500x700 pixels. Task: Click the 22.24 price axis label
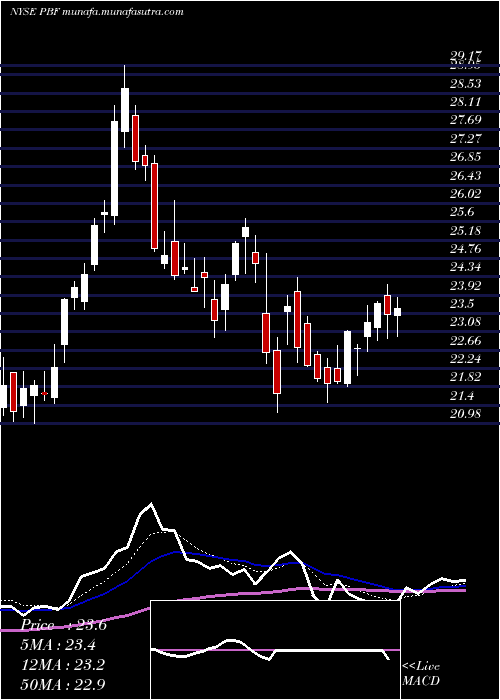[x=466, y=359]
